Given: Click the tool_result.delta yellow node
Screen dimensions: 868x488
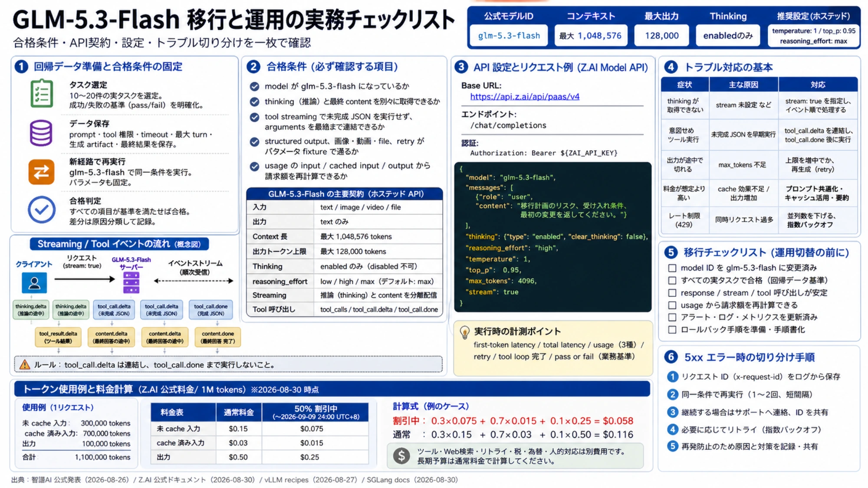Looking at the screenshot, I should pos(58,337).
